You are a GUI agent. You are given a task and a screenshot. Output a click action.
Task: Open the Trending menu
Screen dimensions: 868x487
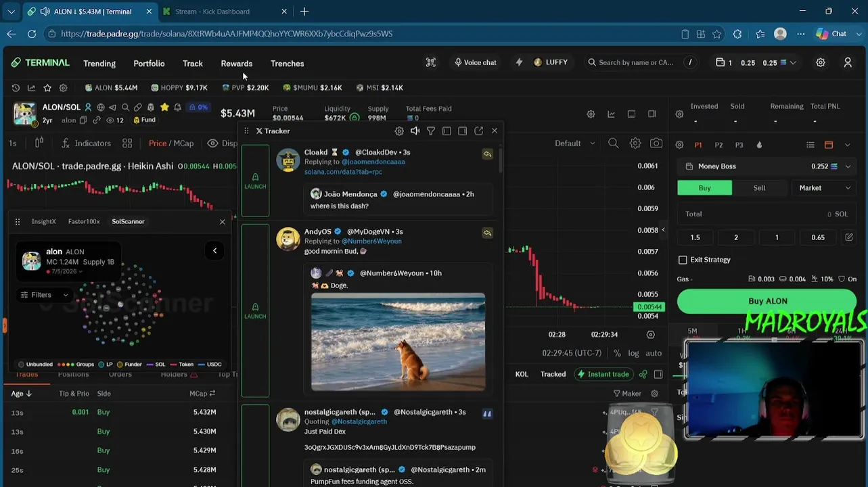pos(99,64)
